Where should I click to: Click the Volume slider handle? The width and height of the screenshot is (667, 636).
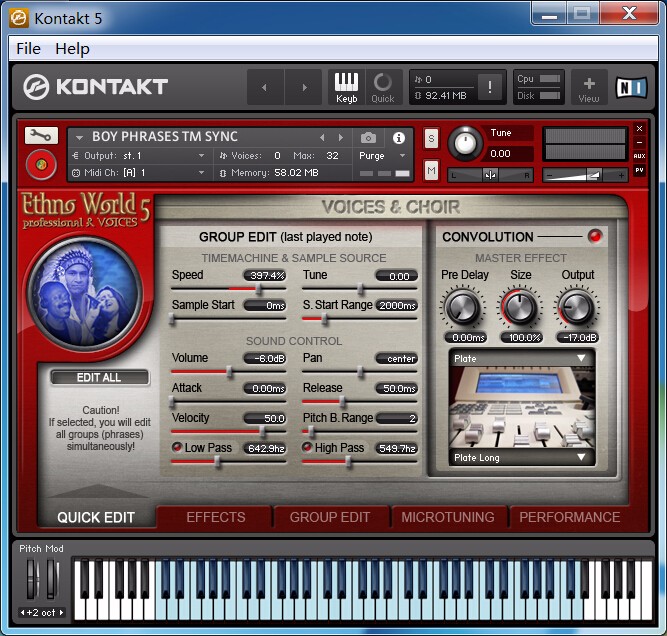click(229, 372)
